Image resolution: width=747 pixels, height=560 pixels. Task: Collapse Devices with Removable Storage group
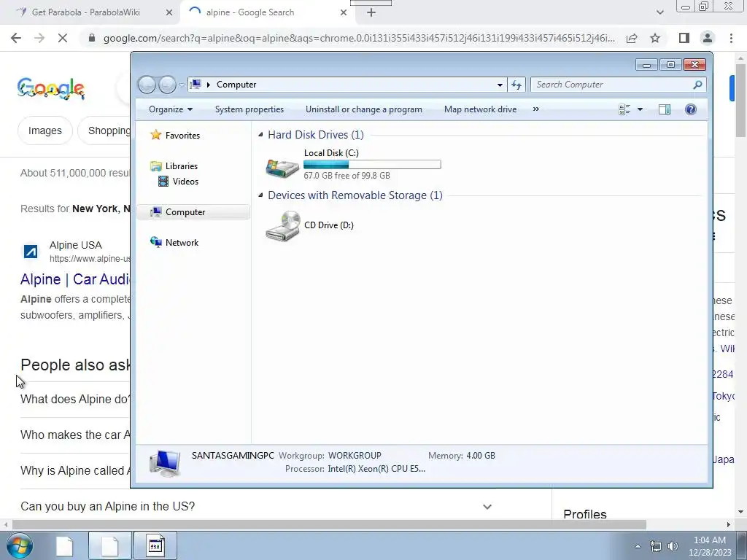(260, 195)
